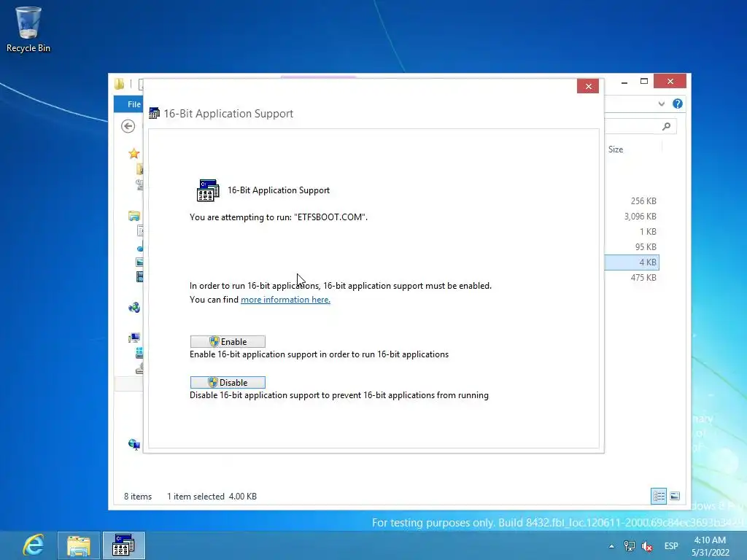The height and width of the screenshot is (560, 747).
Task: Click the search magnifier in Explorer
Action: point(667,126)
